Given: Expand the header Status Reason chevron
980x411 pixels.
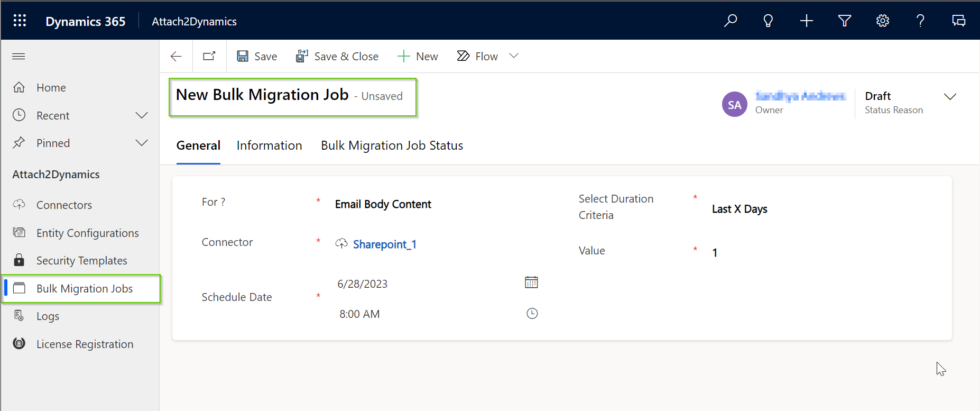Looking at the screenshot, I should pyautogui.click(x=950, y=96).
